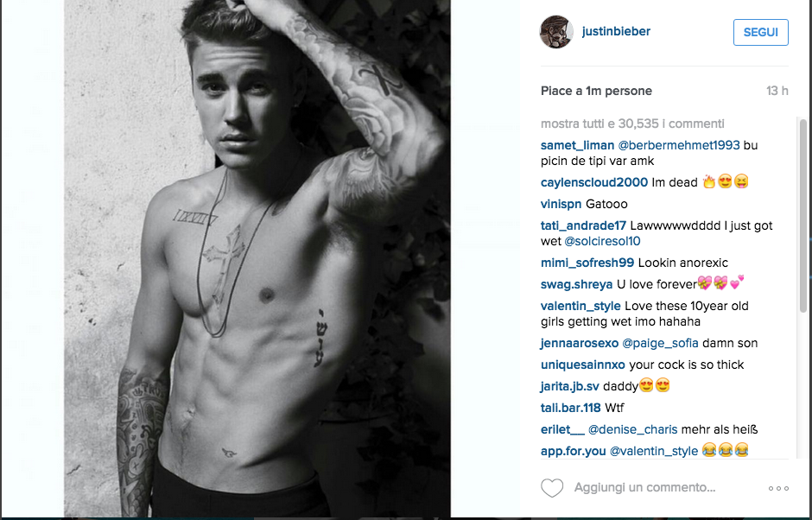Open the justinbieber username link
Viewport: 812px width, 520px height.
(x=616, y=32)
